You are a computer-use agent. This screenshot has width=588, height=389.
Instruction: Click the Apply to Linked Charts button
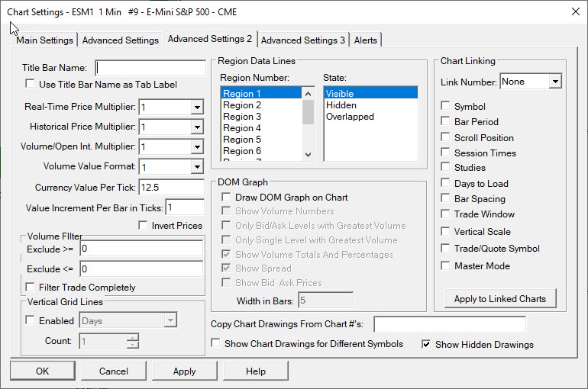tap(499, 298)
